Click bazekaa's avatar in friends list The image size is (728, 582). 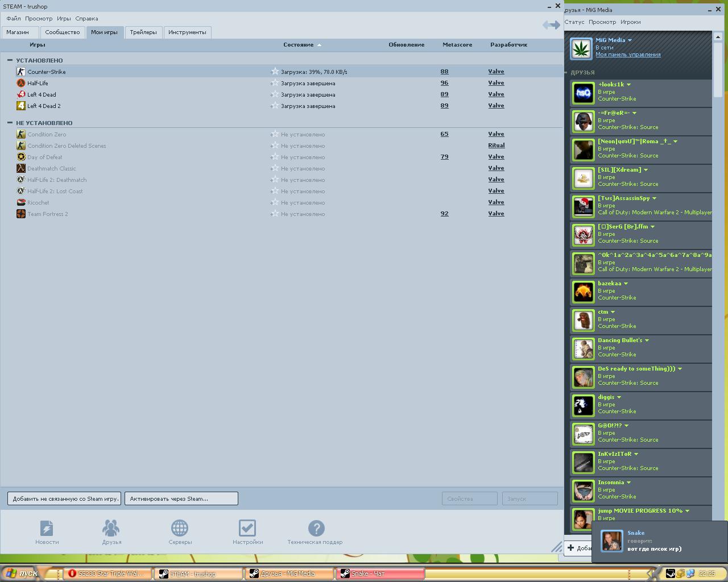(583, 292)
